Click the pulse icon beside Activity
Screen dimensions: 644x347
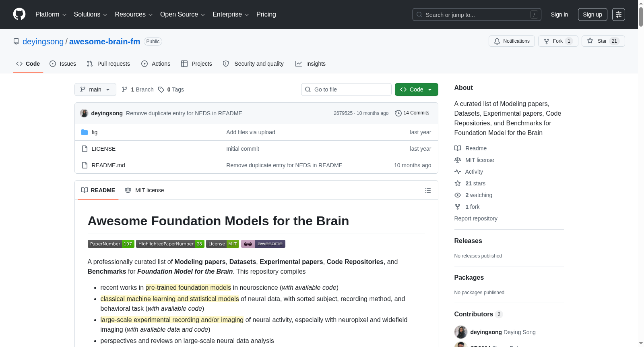coord(458,172)
